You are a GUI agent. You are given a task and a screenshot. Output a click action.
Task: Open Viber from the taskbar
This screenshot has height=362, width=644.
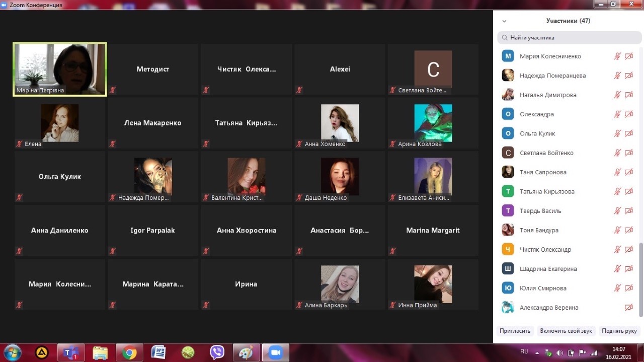pyautogui.click(x=217, y=352)
